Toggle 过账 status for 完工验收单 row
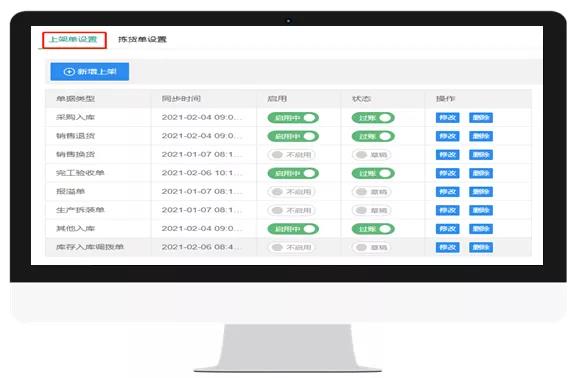Viewport: 576px width, 378px height. pyautogui.click(x=373, y=173)
